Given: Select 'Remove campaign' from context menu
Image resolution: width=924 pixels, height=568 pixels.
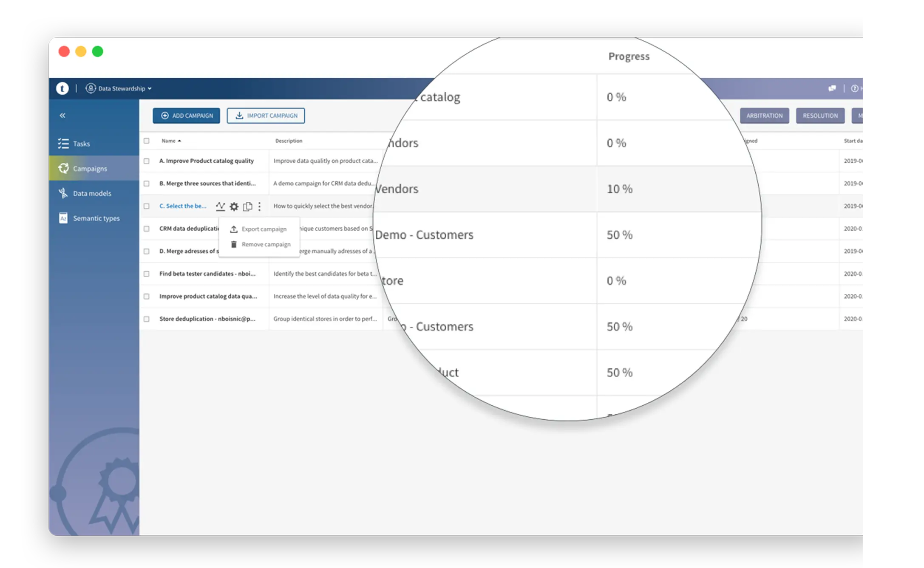Looking at the screenshot, I should tap(265, 244).
